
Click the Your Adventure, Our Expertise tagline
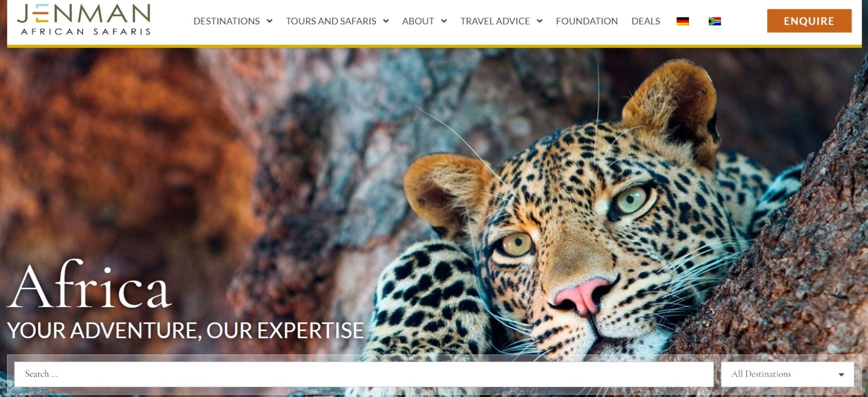click(186, 331)
